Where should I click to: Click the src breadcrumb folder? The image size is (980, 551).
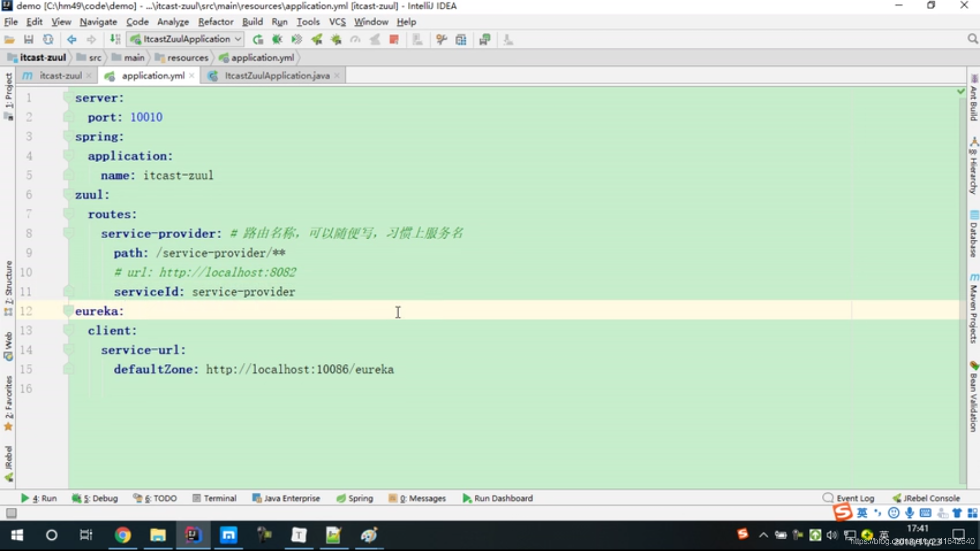coord(89,58)
